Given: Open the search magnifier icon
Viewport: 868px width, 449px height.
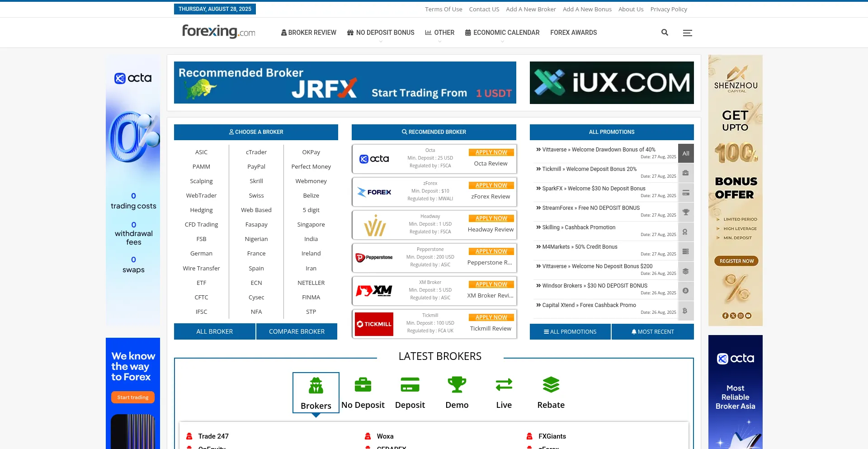Looking at the screenshot, I should [x=665, y=33].
